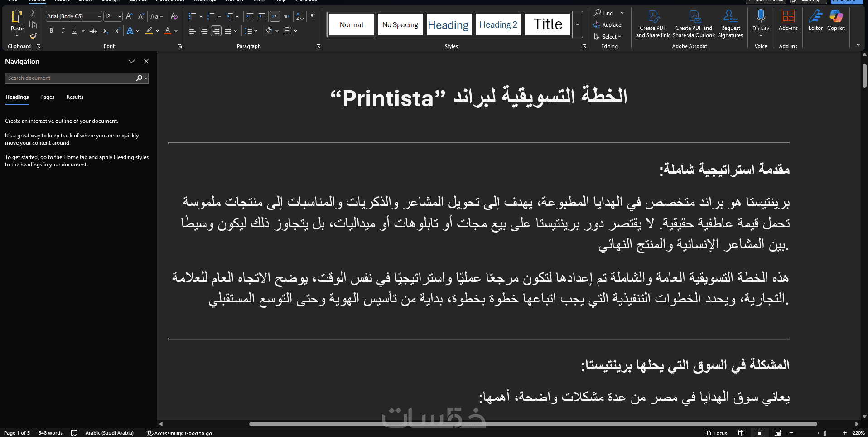Apply the Heading 2 style
868x437 pixels.
pos(498,24)
